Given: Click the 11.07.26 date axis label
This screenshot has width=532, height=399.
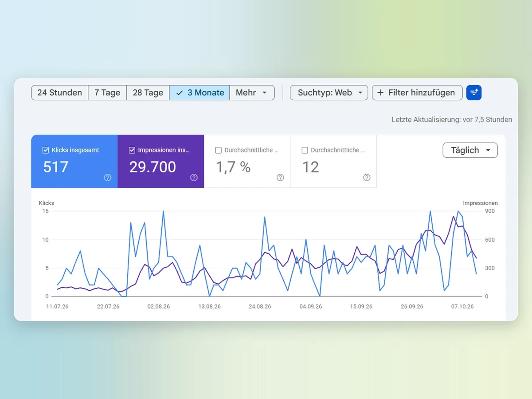Looking at the screenshot, I should tap(57, 306).
